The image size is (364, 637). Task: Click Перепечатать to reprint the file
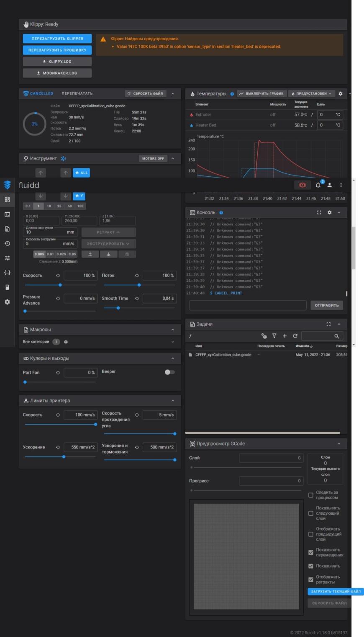coord(77,93)
